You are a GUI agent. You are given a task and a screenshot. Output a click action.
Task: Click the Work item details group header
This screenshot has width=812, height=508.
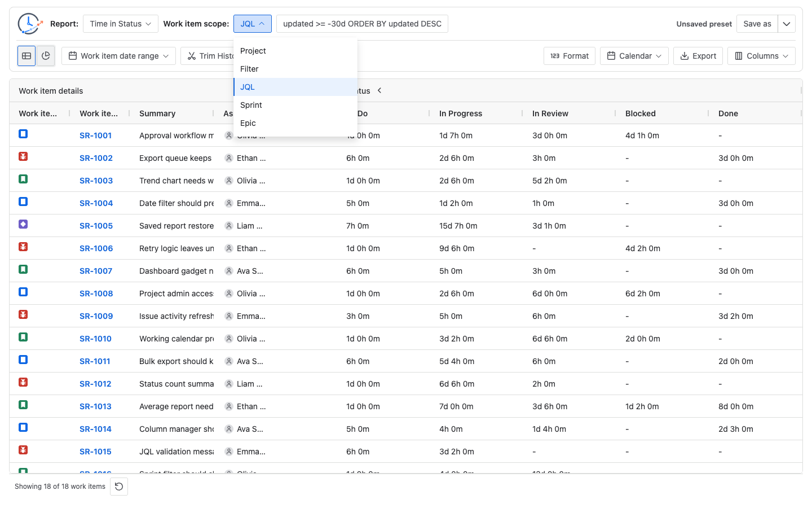coord(51,91)
